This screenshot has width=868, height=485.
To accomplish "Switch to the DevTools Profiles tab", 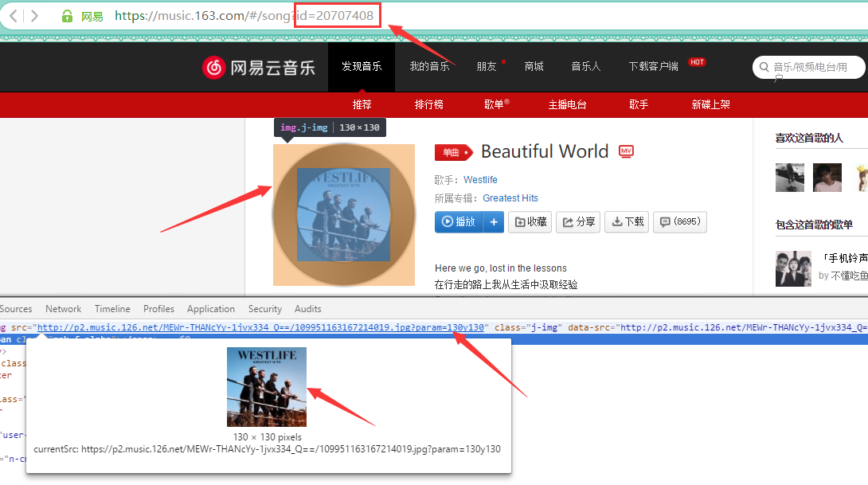I will pyautogui.click(x=159, y=309).
